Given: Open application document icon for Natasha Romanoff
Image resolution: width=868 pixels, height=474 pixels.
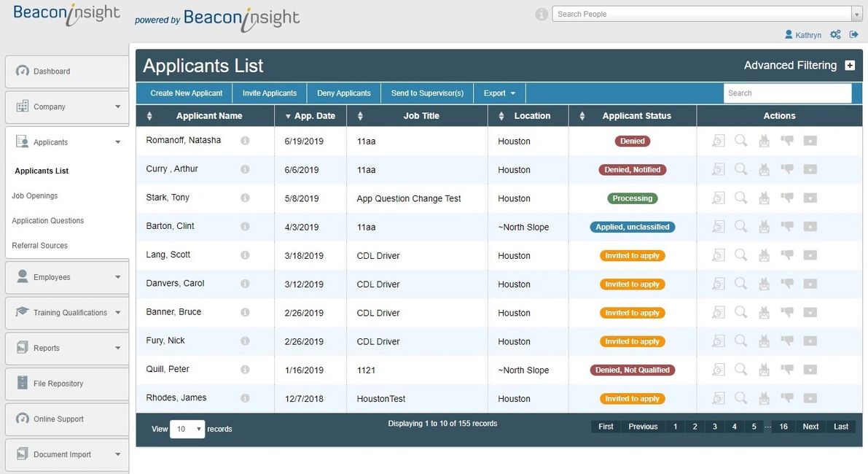Looking at the screenshot, I should (x=718, y=140).
